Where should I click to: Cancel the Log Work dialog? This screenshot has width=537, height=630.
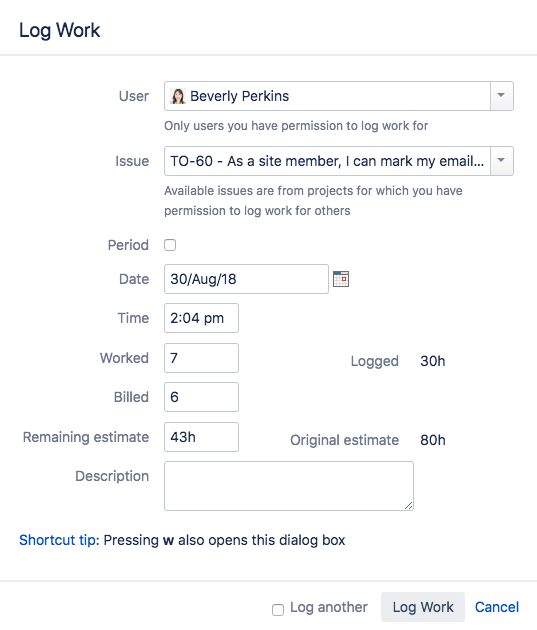pos(497,607)
